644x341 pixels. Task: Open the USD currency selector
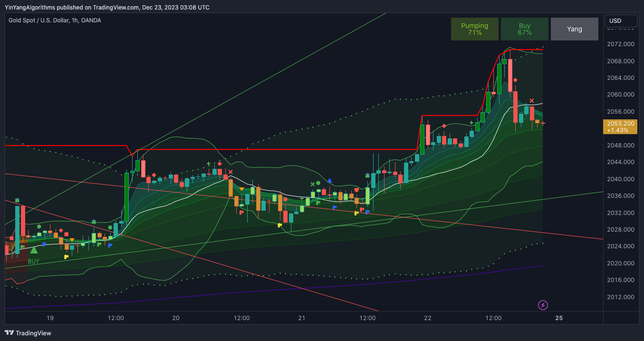point(621,21)
